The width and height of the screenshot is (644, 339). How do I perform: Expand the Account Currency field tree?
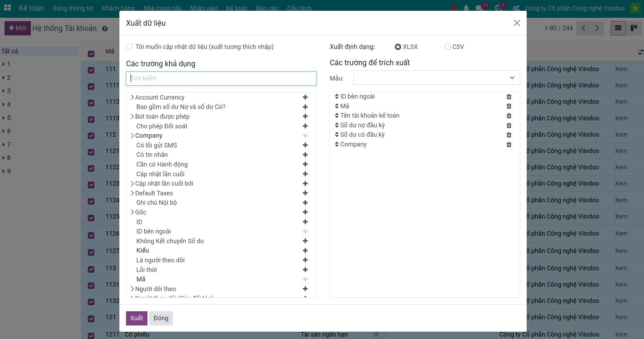[132, 98]
